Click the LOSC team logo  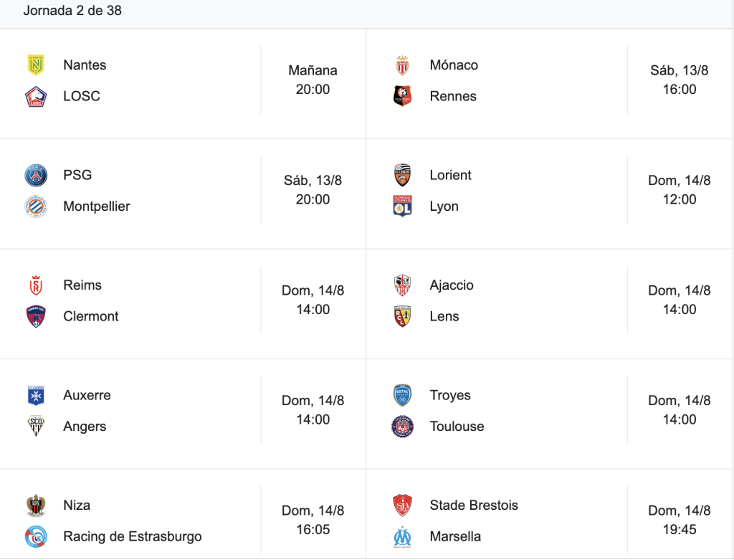point(36,97)
